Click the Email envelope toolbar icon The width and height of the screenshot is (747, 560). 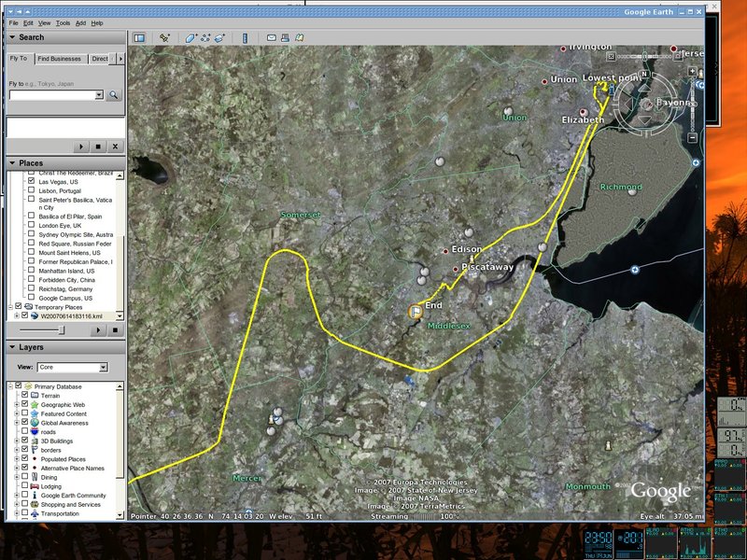pos(271,37)
